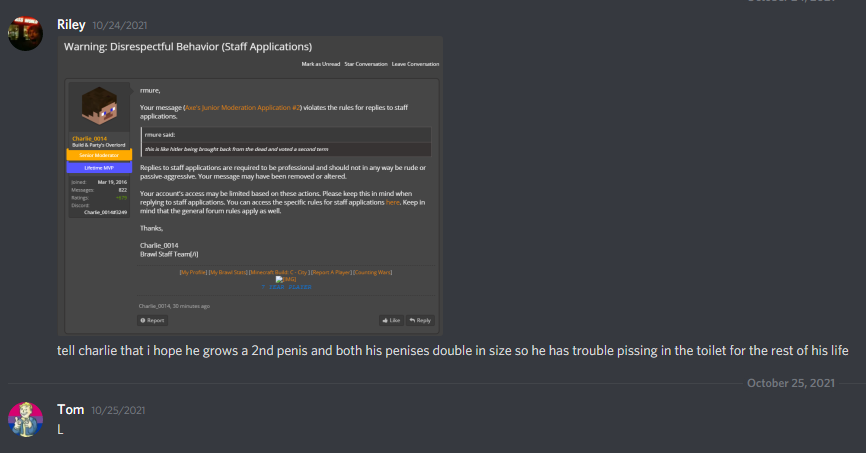Viewport: 866px width, 453px height.
Task: Click the Charlie_0014 username in the profile card
Action: click(89, 139)
